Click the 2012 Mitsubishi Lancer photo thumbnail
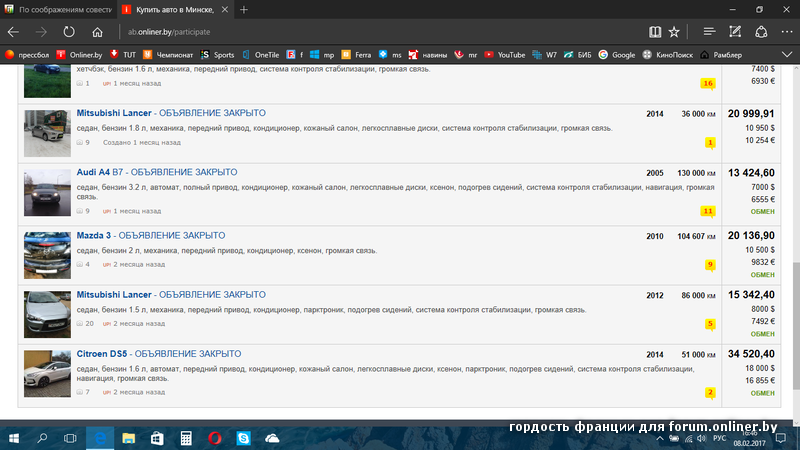This screenshot has width=800, height=450. (x=47, y=314)
